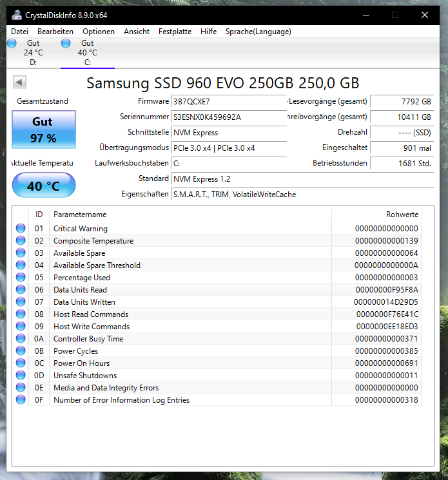The image size is (448, 480).
Task: Open the Hilfe menu
Action: point(209,32)
